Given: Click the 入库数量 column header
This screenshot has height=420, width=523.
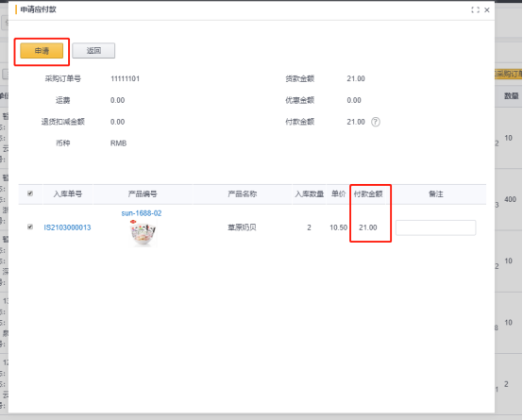Looking at the screenshot, I should 310,193.
